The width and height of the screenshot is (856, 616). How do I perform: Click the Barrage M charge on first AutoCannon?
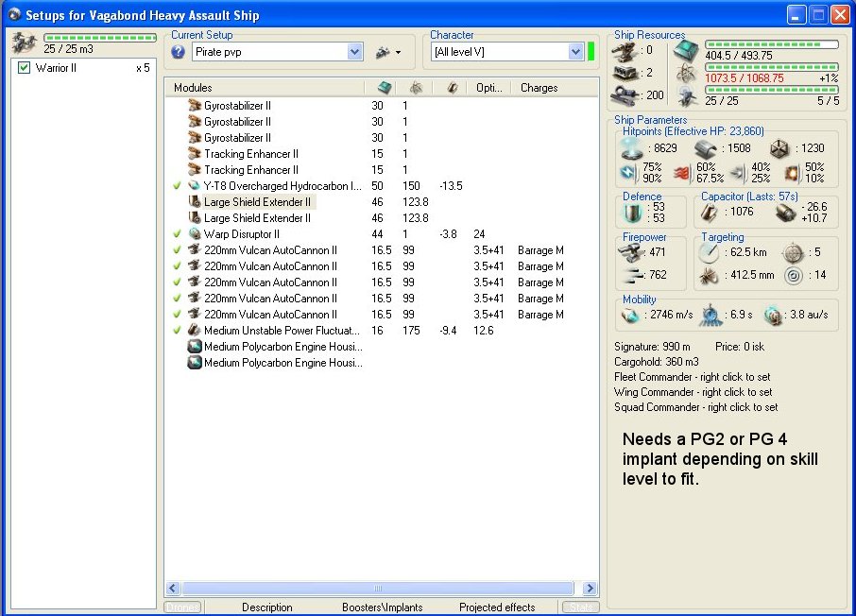pyautogui.click(x=540, y=250)
